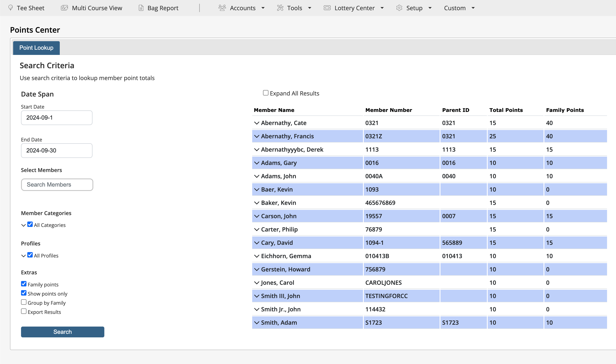Click the Multi Course View image icon

click(x=64, y=8)
